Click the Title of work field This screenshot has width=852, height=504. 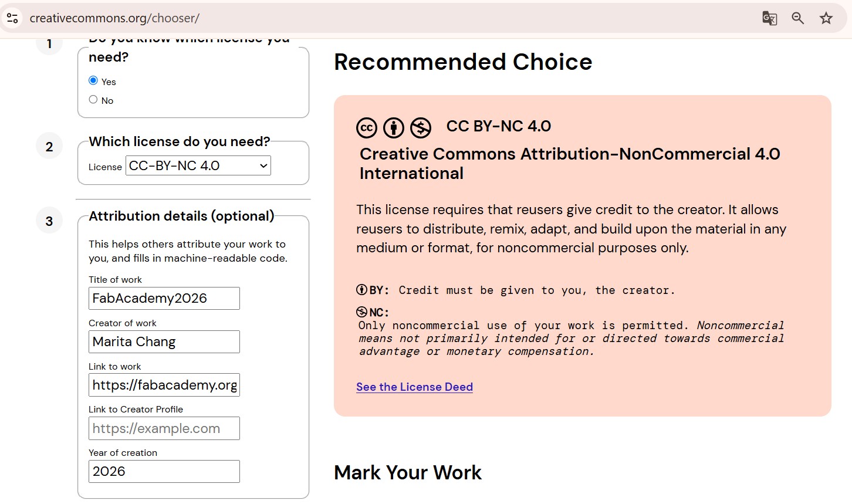164,298
